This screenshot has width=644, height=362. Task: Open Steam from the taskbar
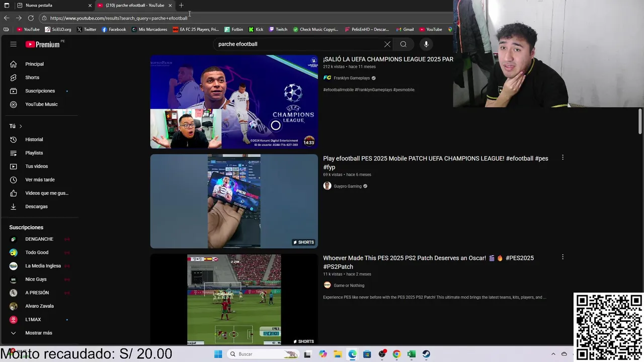tap(426, 354)
